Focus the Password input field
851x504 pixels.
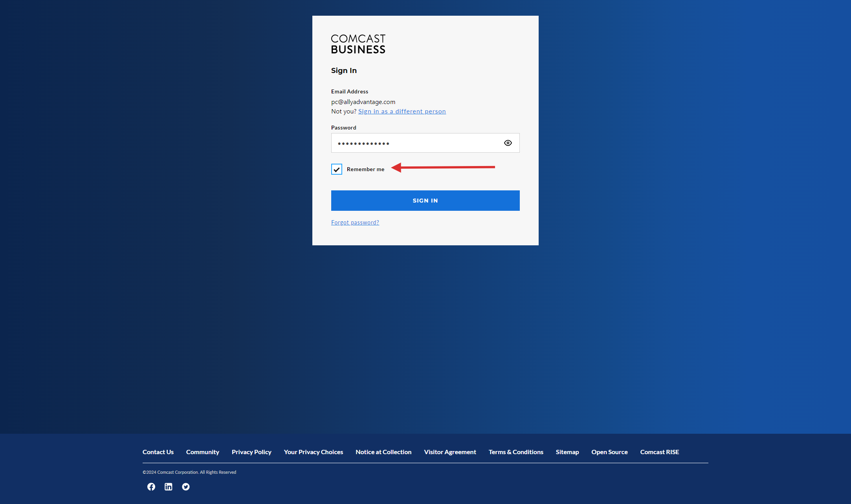[x=425, y=143]
